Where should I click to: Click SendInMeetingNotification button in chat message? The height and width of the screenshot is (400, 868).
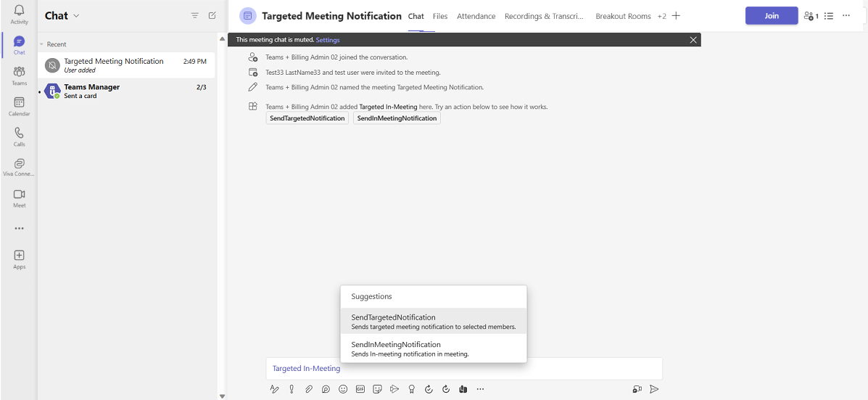(397, 118)
